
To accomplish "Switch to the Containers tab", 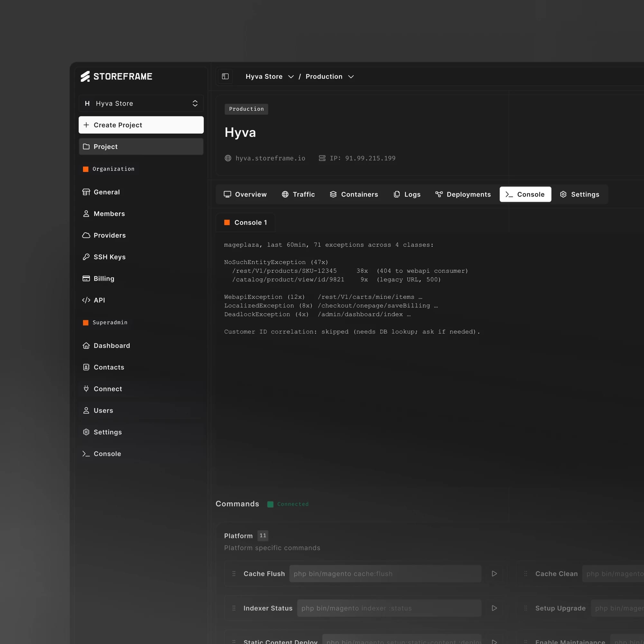I will click(354, 194).
